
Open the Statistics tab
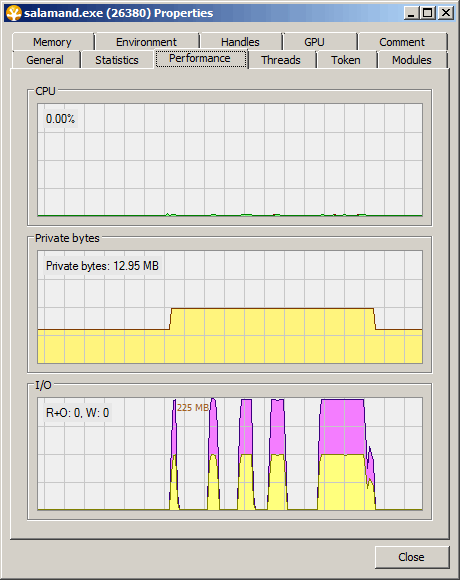click(x=117, y=60)
